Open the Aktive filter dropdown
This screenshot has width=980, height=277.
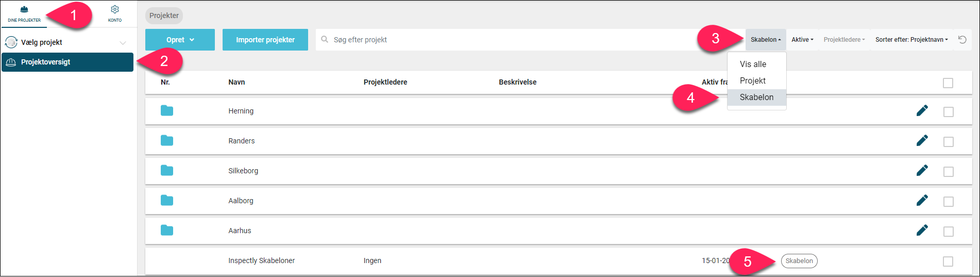click(802, 40)
